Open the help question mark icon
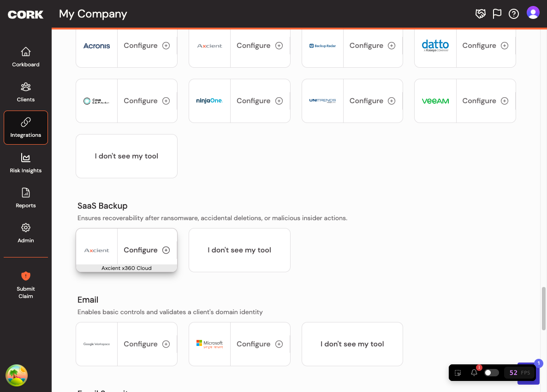The width and height of the screenshot is (547, 392). click(514, 14)
